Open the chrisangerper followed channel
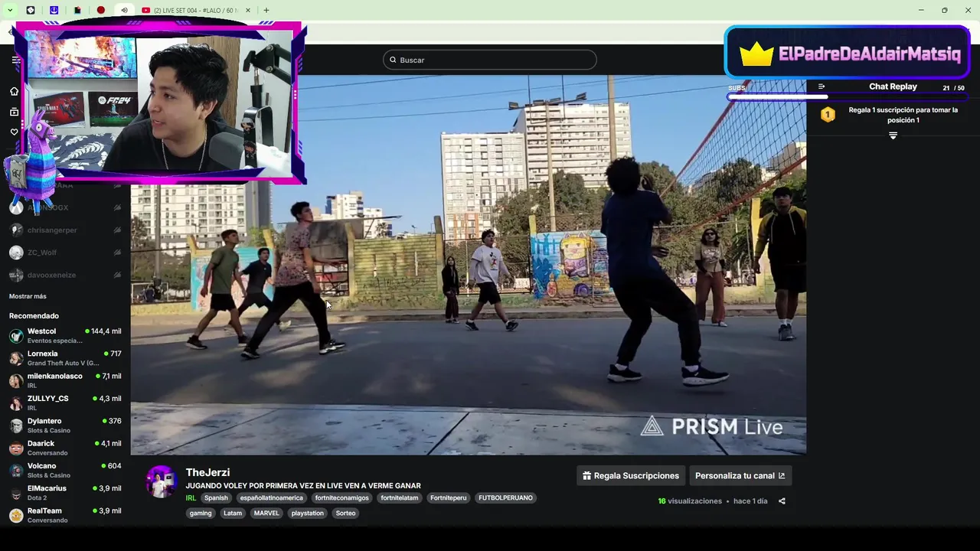Viewport: 980px width, 551px height. (65, 230)
